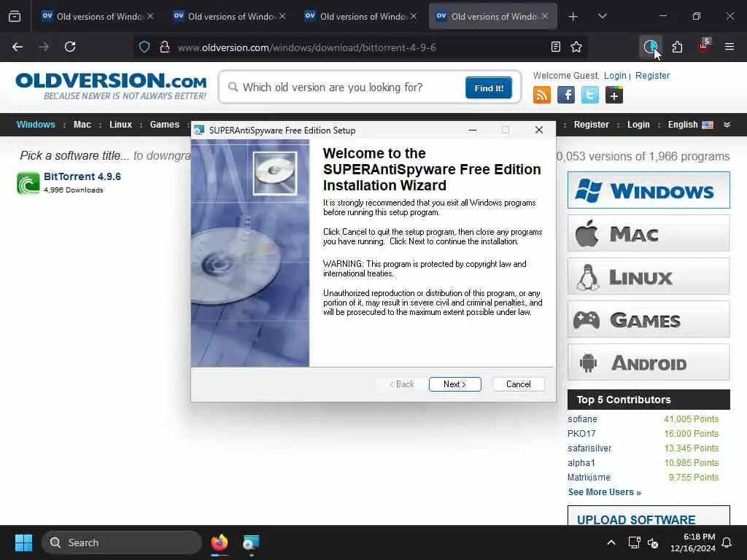Close the active fourth browser tab
Screen dimensions: 747x560
545,16
